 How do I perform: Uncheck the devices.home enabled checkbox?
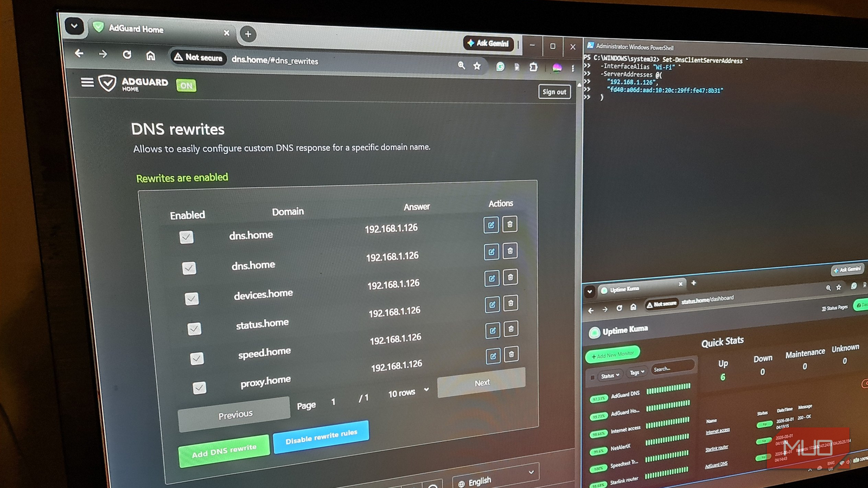point(192,299)
